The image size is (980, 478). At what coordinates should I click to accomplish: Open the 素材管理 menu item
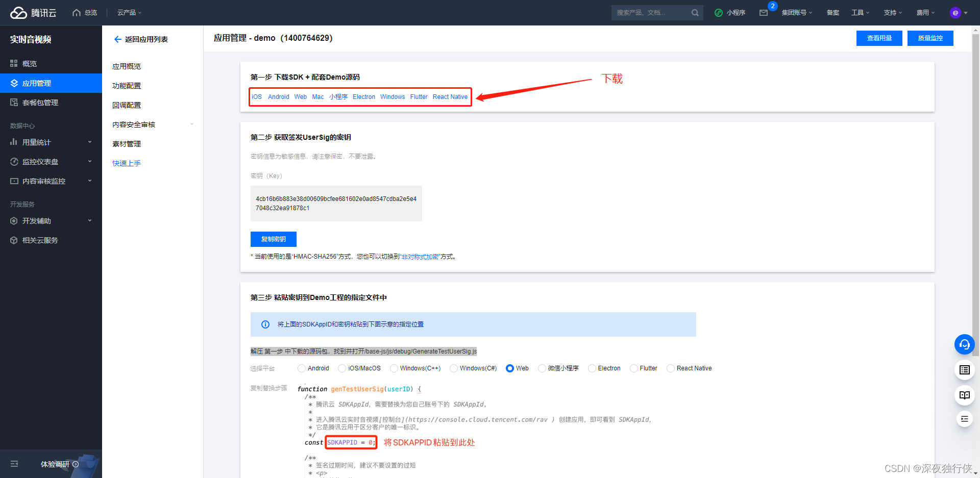pyautogui.click(x=127, y=144)
